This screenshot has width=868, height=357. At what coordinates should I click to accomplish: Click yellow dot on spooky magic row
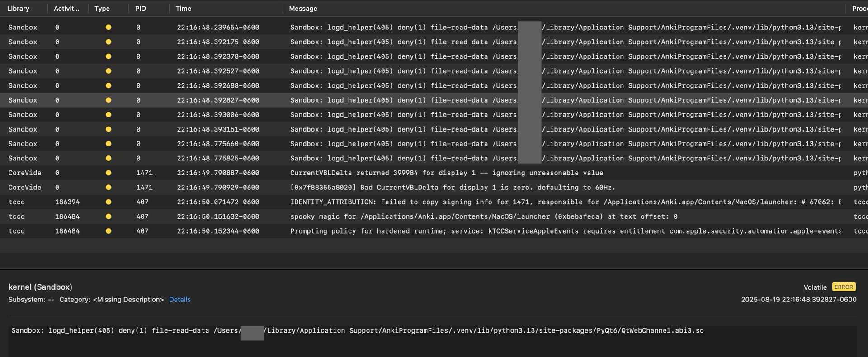108,216
